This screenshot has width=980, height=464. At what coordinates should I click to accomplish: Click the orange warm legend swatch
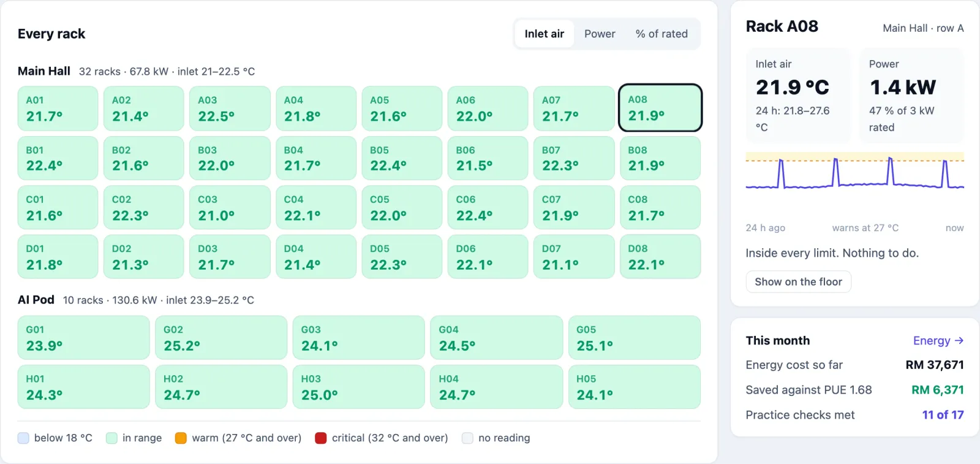(x=181, y=438)
